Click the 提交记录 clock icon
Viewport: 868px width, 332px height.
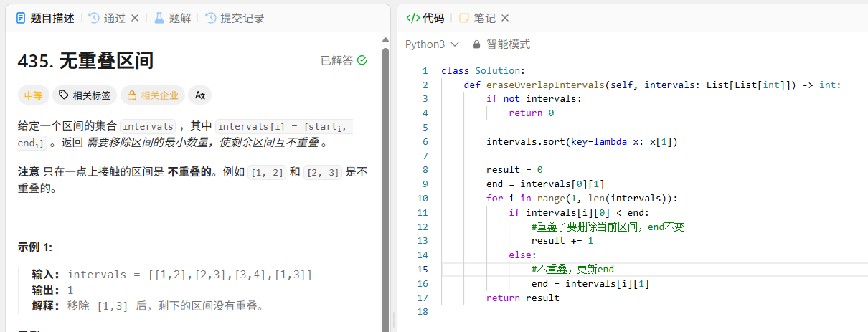coord(211,18)
